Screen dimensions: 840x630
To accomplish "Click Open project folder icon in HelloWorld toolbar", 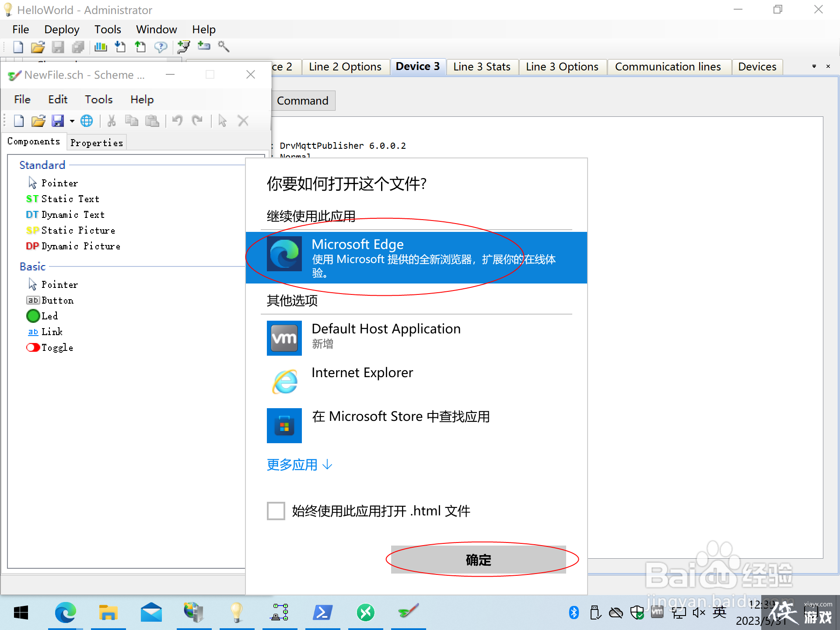I will [38, 47].
